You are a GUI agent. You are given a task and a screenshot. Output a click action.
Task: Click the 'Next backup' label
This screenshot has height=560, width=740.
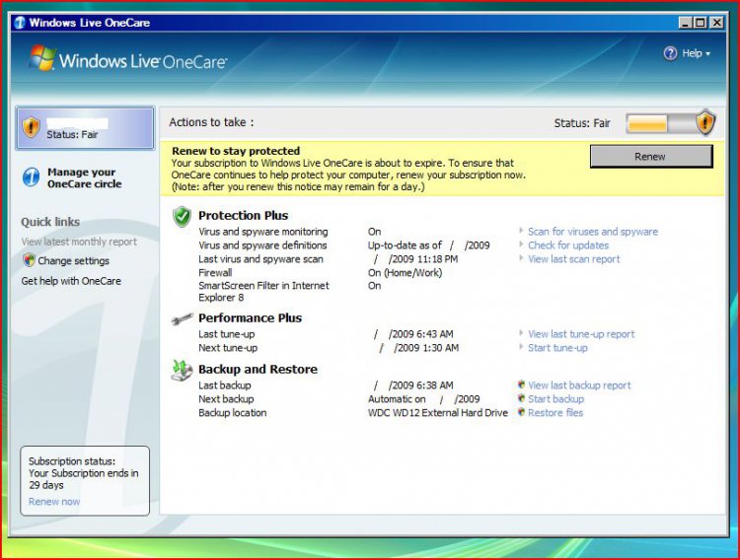point(226,399)
